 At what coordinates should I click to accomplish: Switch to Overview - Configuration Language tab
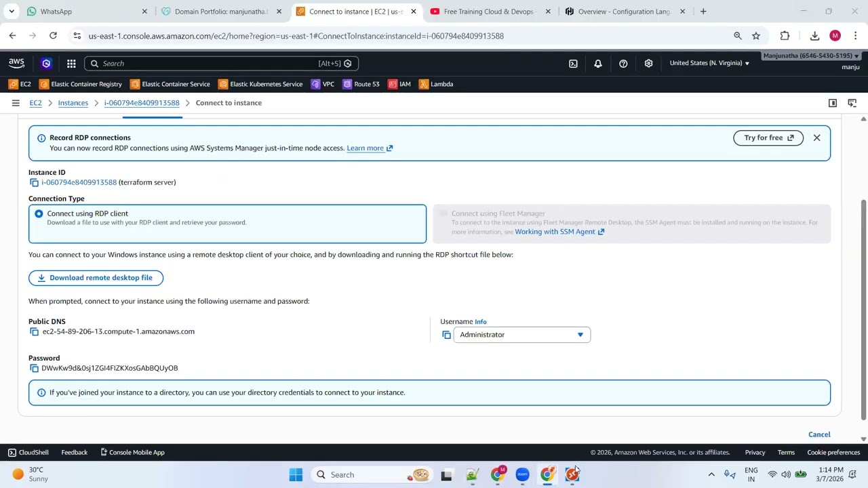tap(626, 12)
